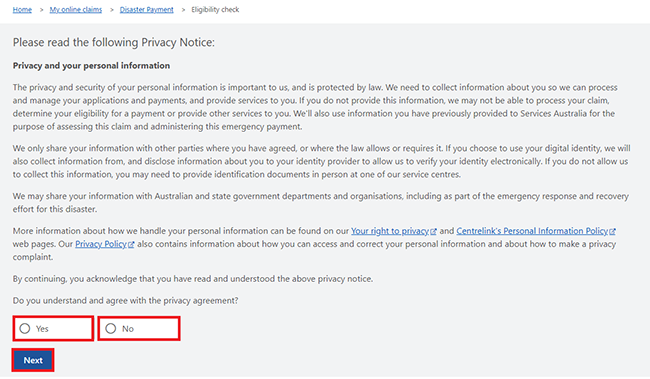Click external-link icon next to Privacy Policy
650x379 pixels.
pyautogui.click(x=131, y=245)
